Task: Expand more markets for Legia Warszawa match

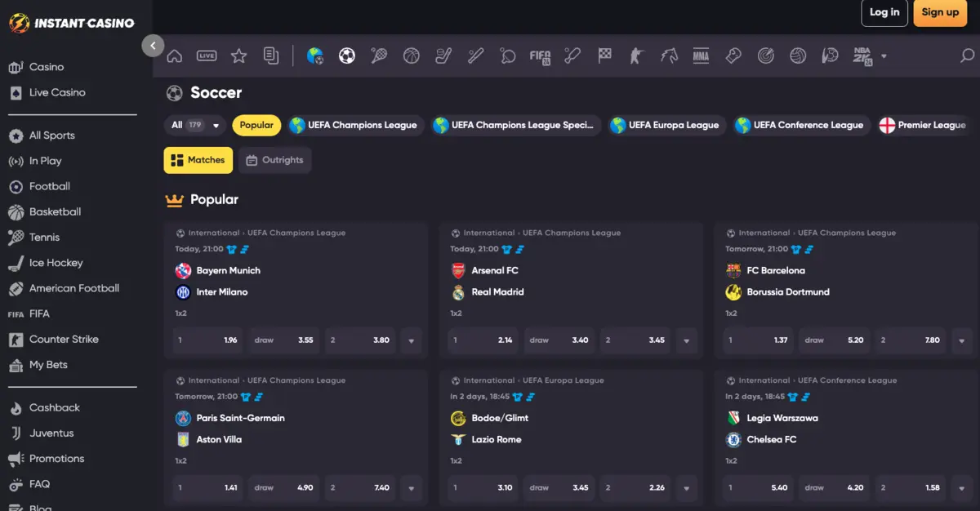Action: point(961,488)
